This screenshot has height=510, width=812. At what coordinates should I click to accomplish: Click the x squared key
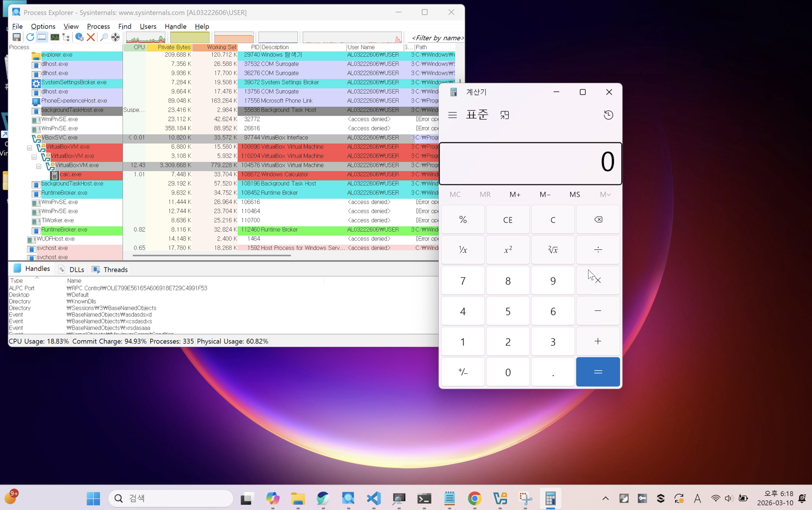tap(508, 250)
